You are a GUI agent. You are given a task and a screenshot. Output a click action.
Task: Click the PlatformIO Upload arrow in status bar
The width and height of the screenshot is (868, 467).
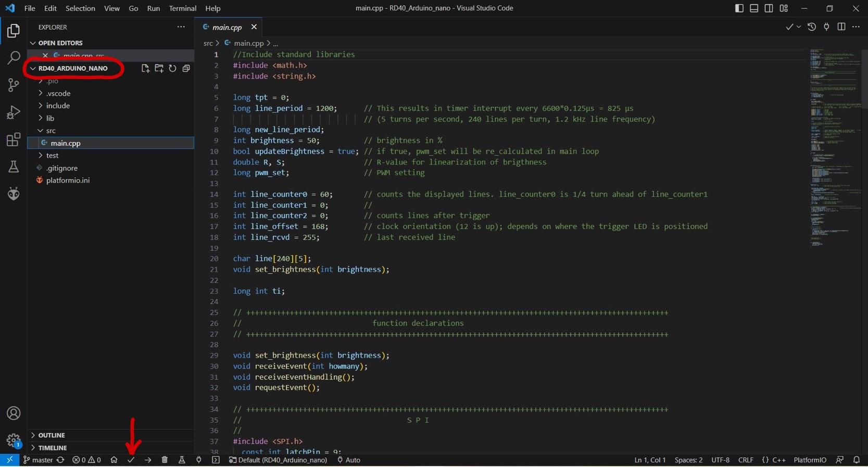coord(148,460)
